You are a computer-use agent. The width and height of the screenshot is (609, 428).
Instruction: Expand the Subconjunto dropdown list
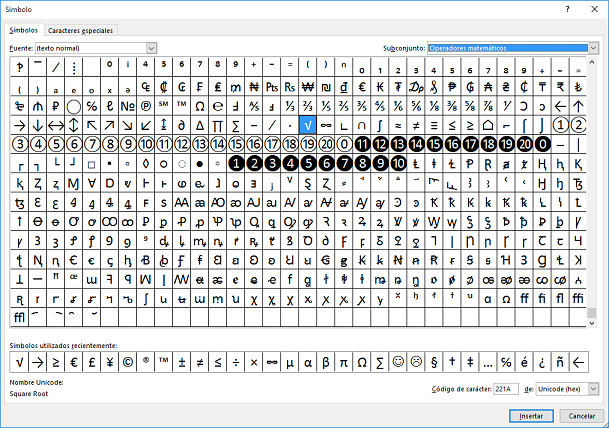coord(593,48)
